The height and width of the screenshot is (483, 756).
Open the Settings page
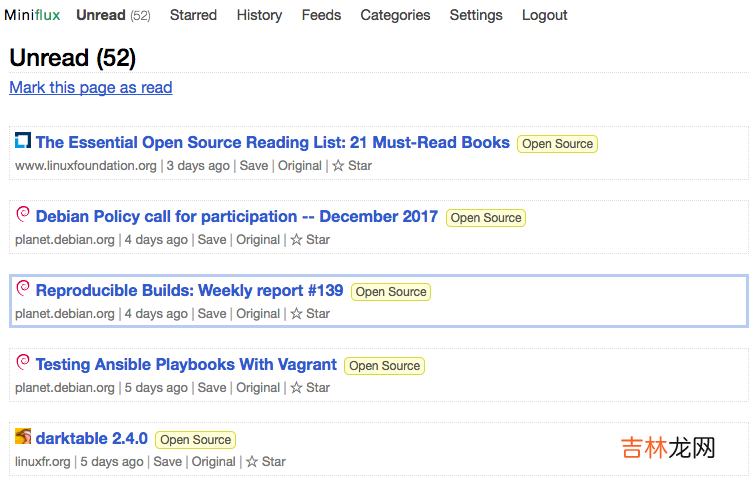tap(476, 15)
